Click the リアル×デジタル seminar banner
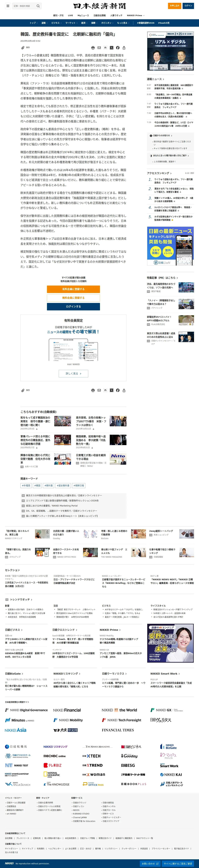 pos(170,51)
